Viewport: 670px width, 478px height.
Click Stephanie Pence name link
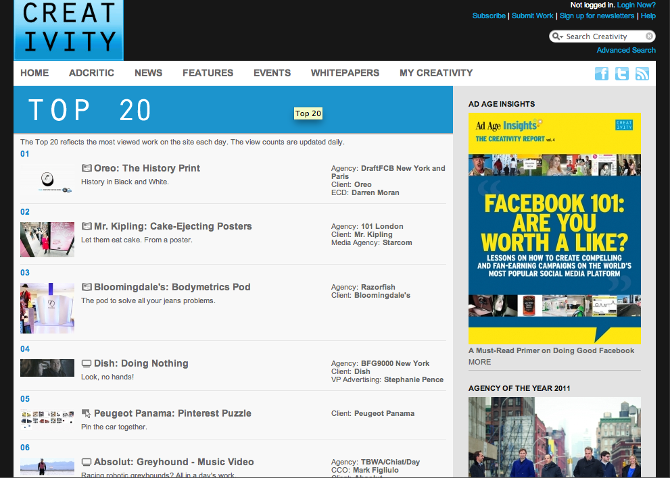click(x=414, y=380)
